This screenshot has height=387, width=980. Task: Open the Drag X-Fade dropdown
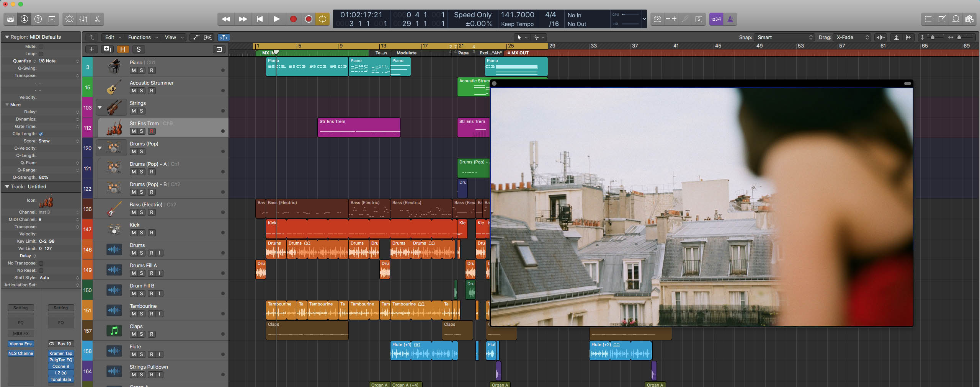tap(852, 37)
